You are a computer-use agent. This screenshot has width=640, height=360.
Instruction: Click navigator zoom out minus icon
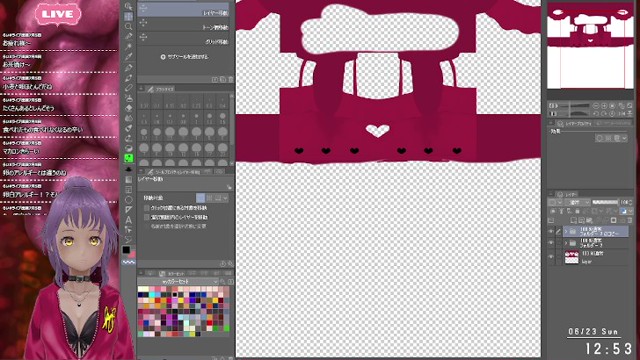(596, 106)
